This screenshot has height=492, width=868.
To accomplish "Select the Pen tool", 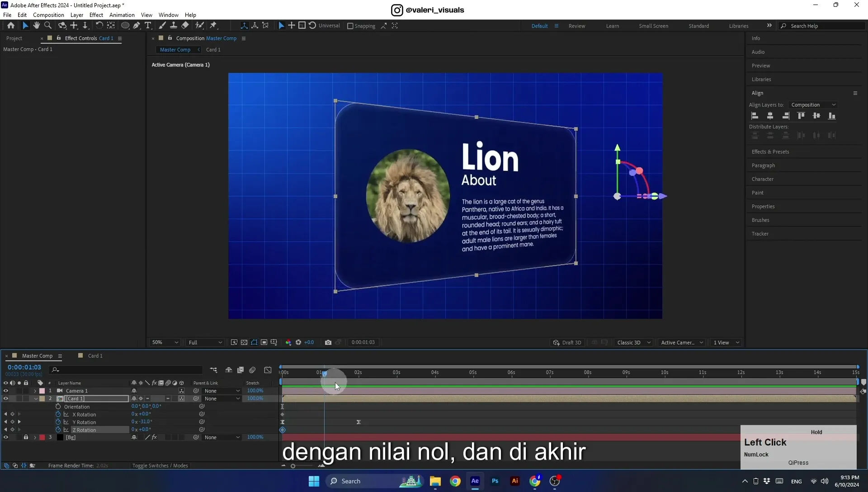I will pos(136,25).
